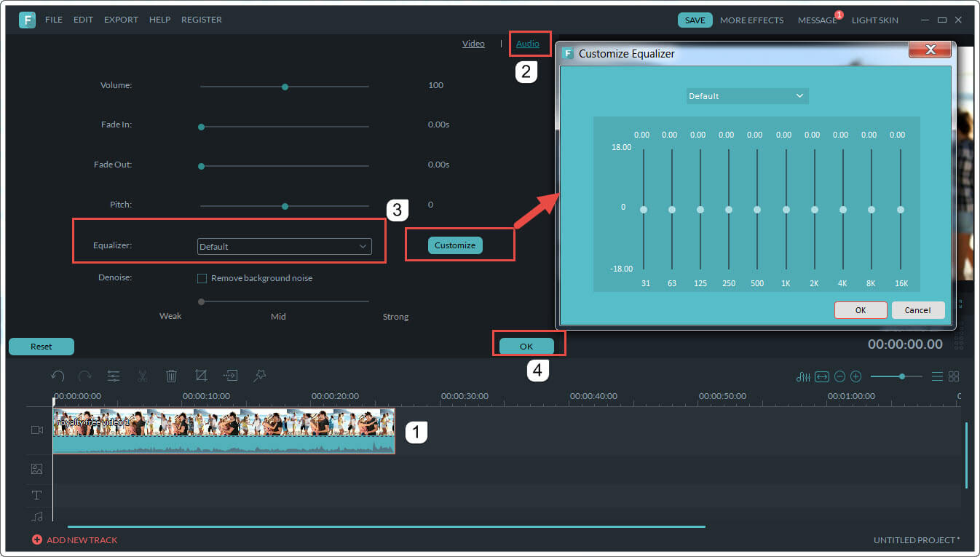The width and height of the screenshot is (980, 557).
Task: Click the Filmora logo icon
Action: tap(28, 20)
